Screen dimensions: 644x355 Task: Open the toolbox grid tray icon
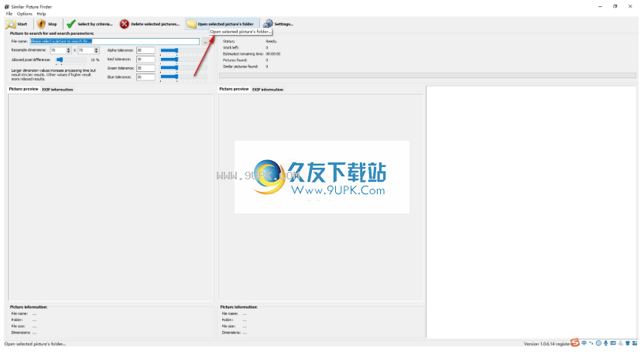(635, 343)
